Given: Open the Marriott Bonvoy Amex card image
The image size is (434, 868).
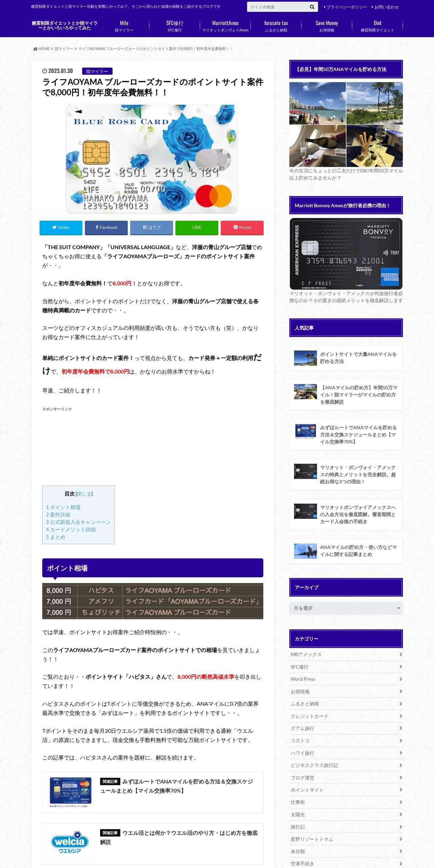Looking at the screenshot, I should click(x=346, y=254).
